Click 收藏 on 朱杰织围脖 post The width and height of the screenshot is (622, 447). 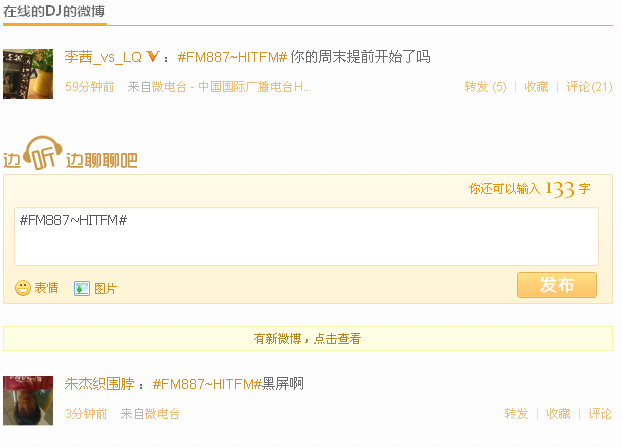[558, 414]
